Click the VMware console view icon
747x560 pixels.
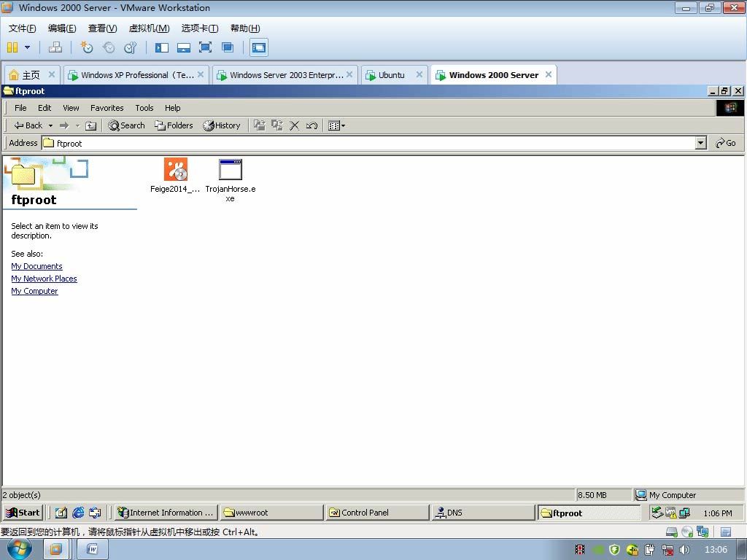point(259,47)
